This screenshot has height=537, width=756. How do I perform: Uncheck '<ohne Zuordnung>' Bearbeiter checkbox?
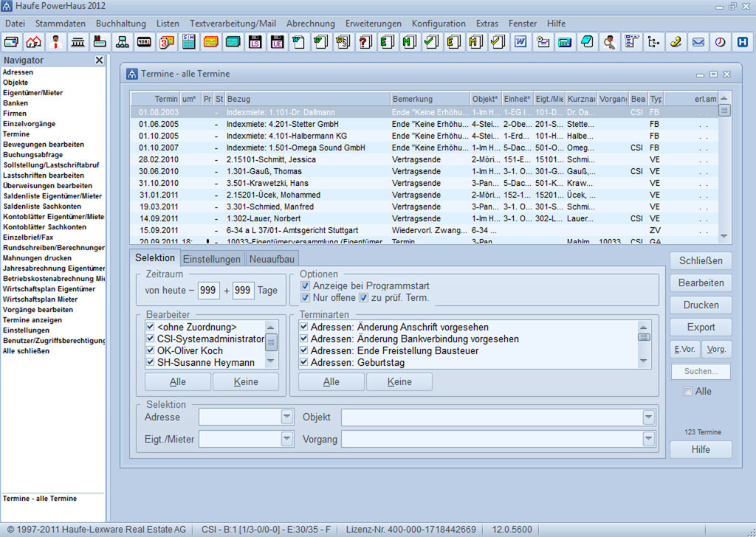(x=150, y=327)
